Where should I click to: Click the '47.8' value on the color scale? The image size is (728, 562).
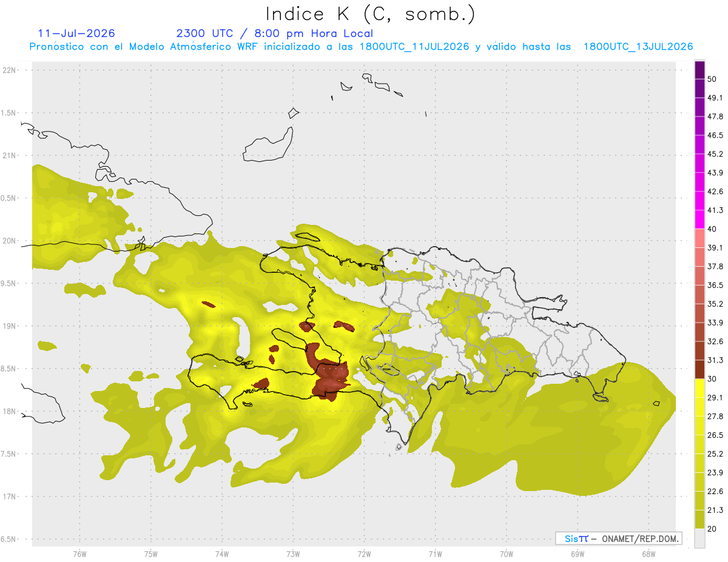tap(715, 116)
